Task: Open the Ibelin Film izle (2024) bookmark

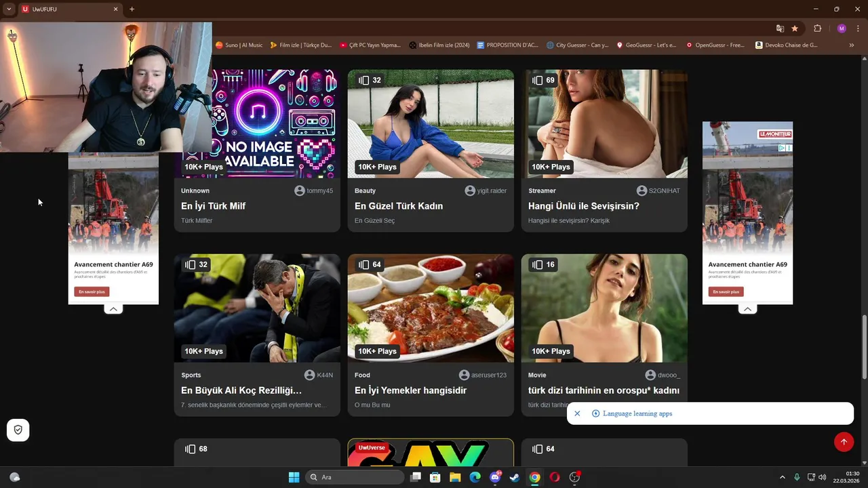Action: pyautogui.click(x=439, y=45)
